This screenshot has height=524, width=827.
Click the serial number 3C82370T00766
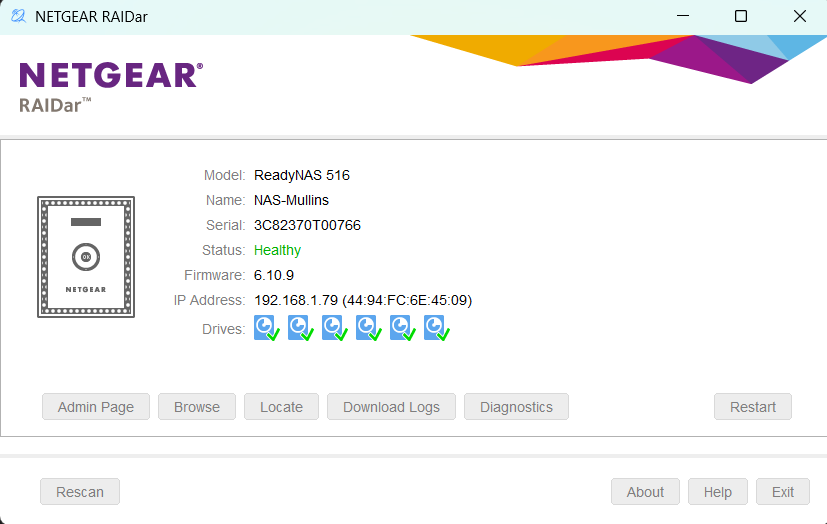(x=307, y=225)
